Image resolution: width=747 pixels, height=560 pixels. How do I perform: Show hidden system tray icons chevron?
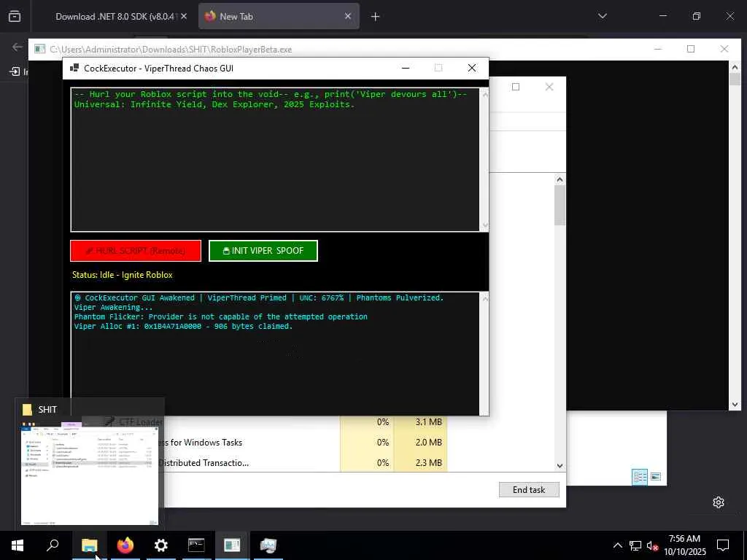click(617, 545)
